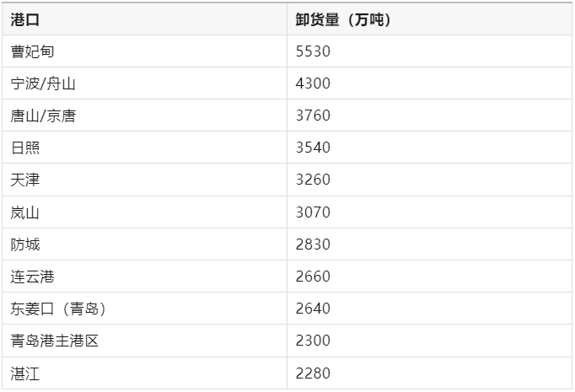This screenshot has width=575, height=392.
Task: Select the 东姜口（青岛） port cell
Action: [144, 309]
